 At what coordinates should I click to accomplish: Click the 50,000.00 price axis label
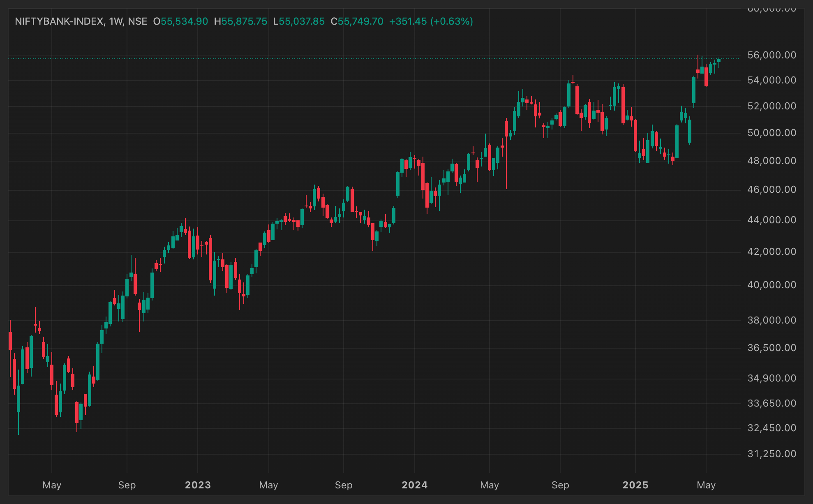(x=771, y=133)
